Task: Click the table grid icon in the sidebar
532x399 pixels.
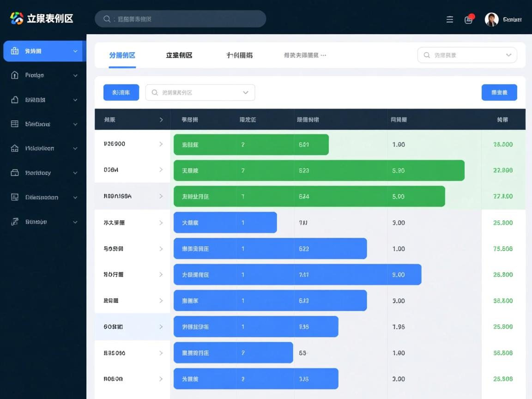Action: (15, 124)
